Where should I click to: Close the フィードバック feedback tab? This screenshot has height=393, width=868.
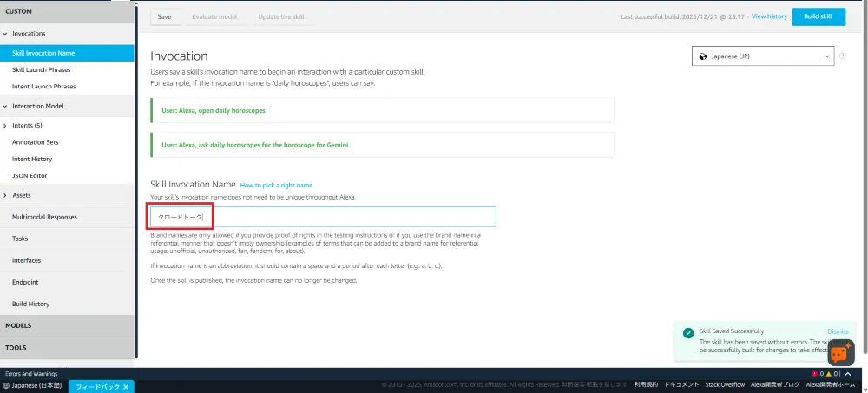click(126, 386)
